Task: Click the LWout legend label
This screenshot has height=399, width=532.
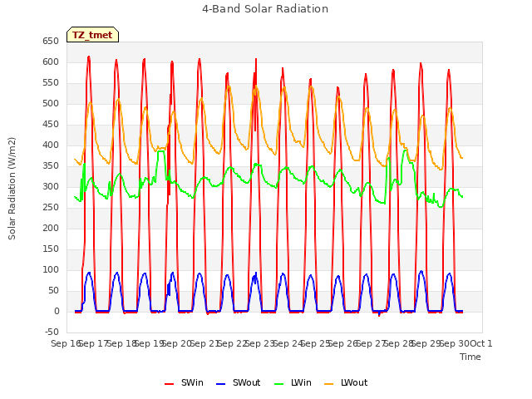Action: coord(354,382)
